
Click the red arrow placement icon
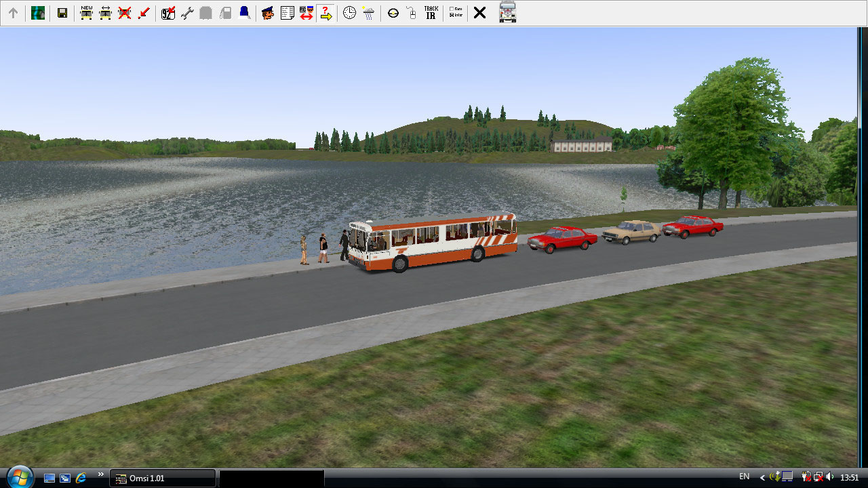tap(144, 13)
